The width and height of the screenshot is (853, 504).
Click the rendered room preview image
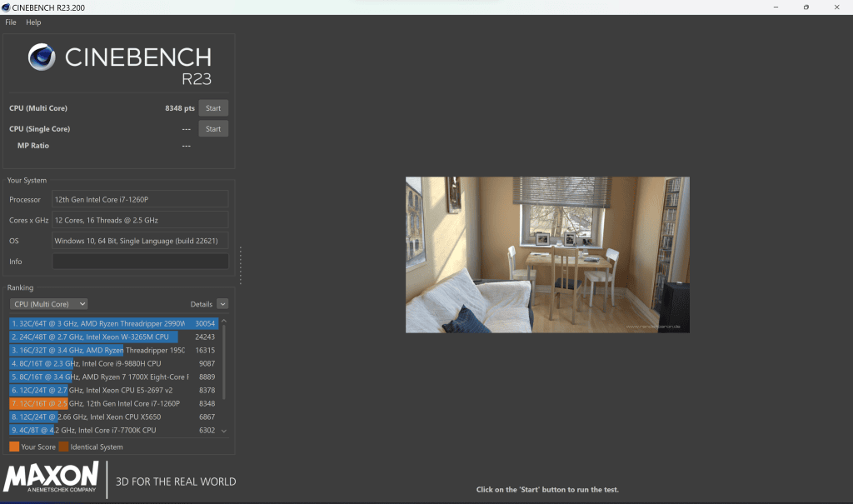(x=547, y=254)
